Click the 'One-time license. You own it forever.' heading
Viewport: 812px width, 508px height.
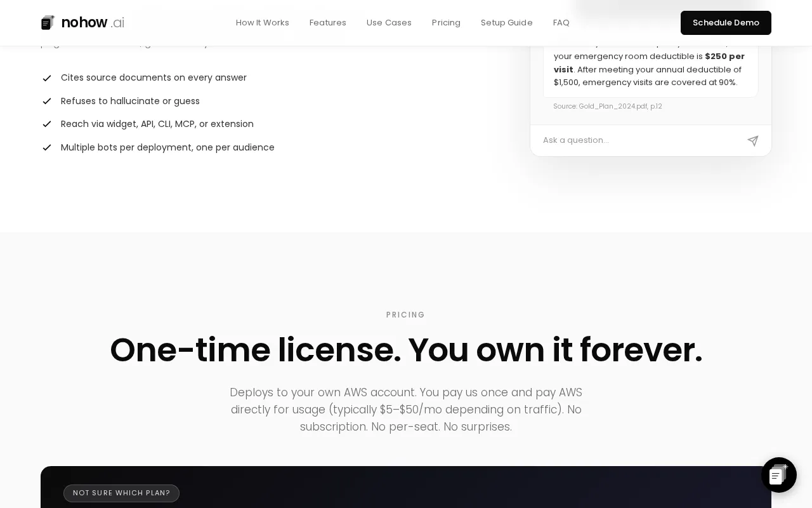(x=406, y=350)
